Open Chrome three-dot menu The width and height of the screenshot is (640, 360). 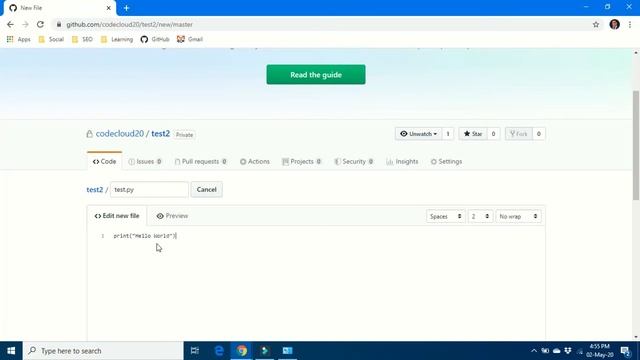tap(630, 24)
